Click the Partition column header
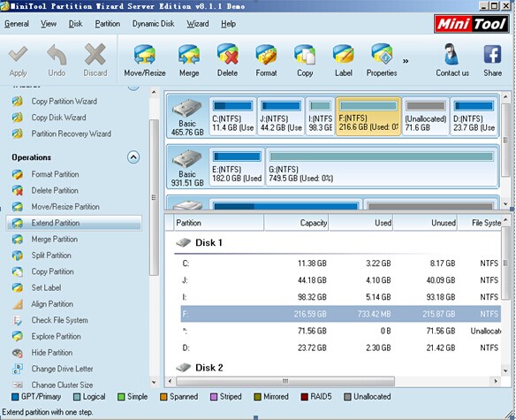Screen dimensions: 516x420 218,223
